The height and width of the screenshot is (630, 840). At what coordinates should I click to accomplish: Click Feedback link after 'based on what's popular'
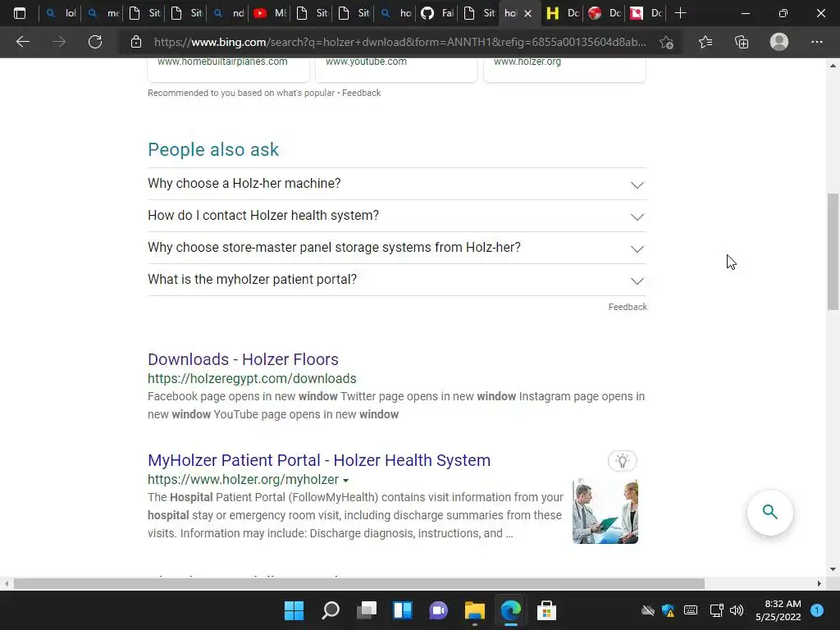pos(361,93)
